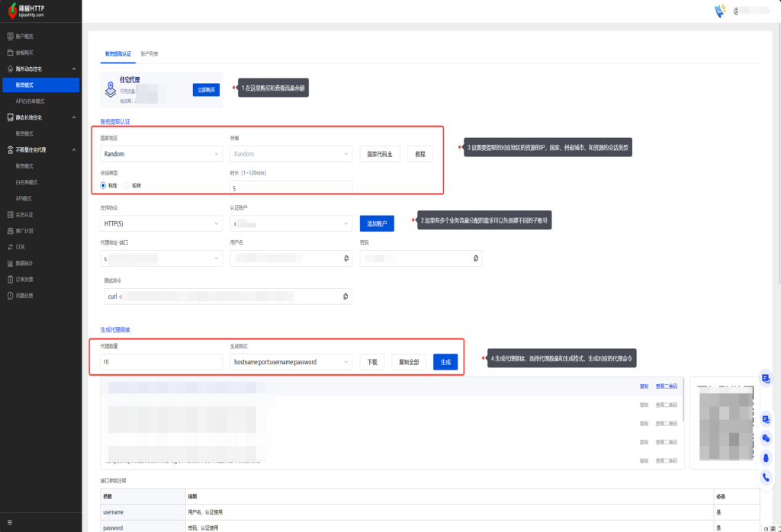Copy the curl test command
Image resolution: width=781 pixels, height=532 pixels.
point(346,296)
